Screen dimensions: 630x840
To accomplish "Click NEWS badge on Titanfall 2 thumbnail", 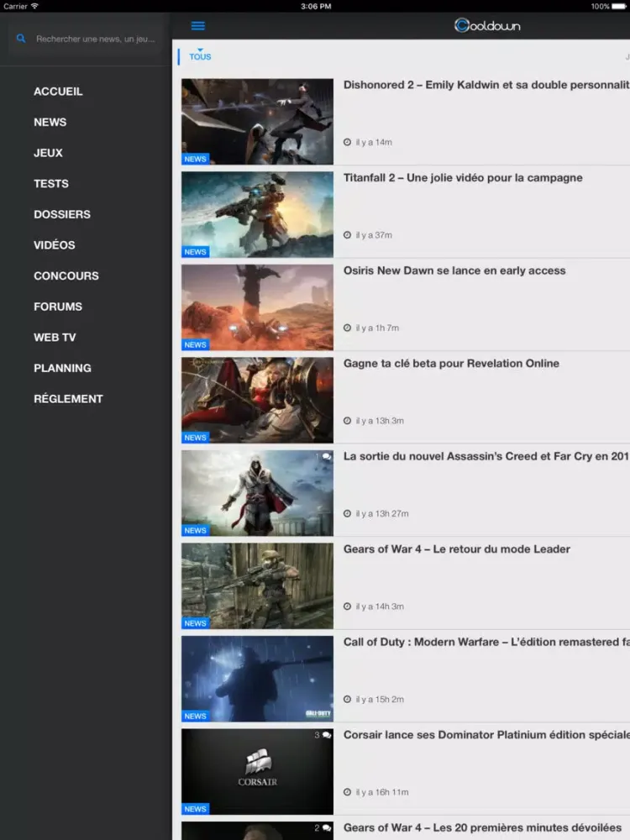I will click(x=195, y=252).
